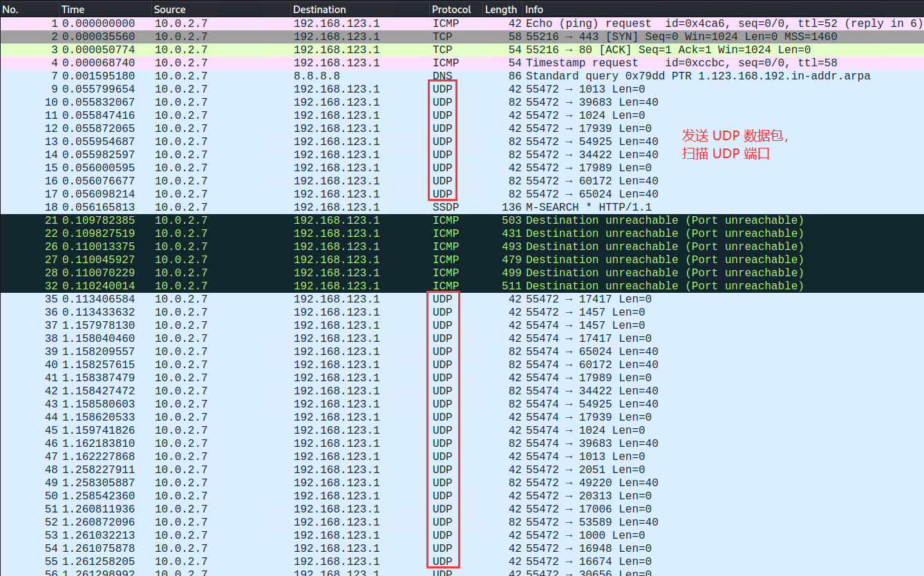Select the ICMP Timestamp request packet
The image size is (924, 576).
[x=462, y=63]
